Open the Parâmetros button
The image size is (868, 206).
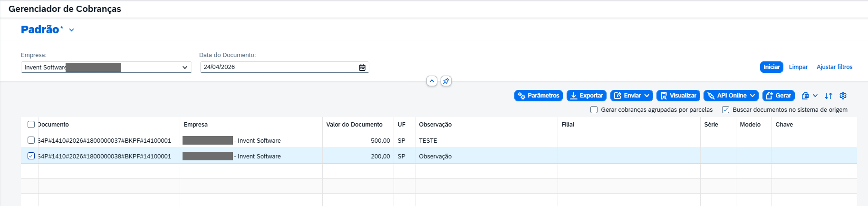pos(539,96)
